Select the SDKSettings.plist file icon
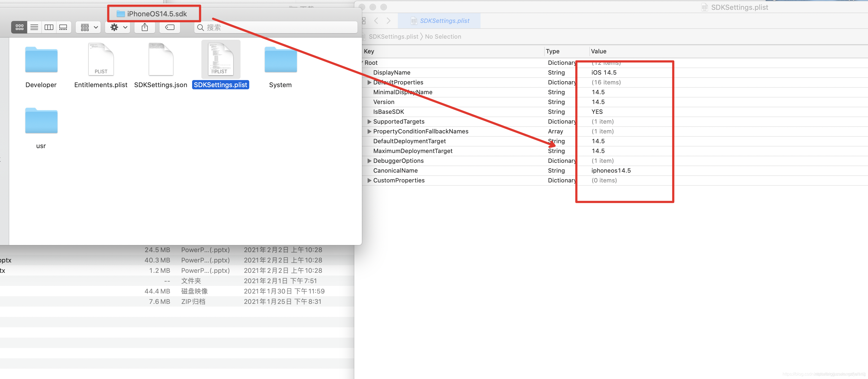The image size is (868, 379). point(221,59)
